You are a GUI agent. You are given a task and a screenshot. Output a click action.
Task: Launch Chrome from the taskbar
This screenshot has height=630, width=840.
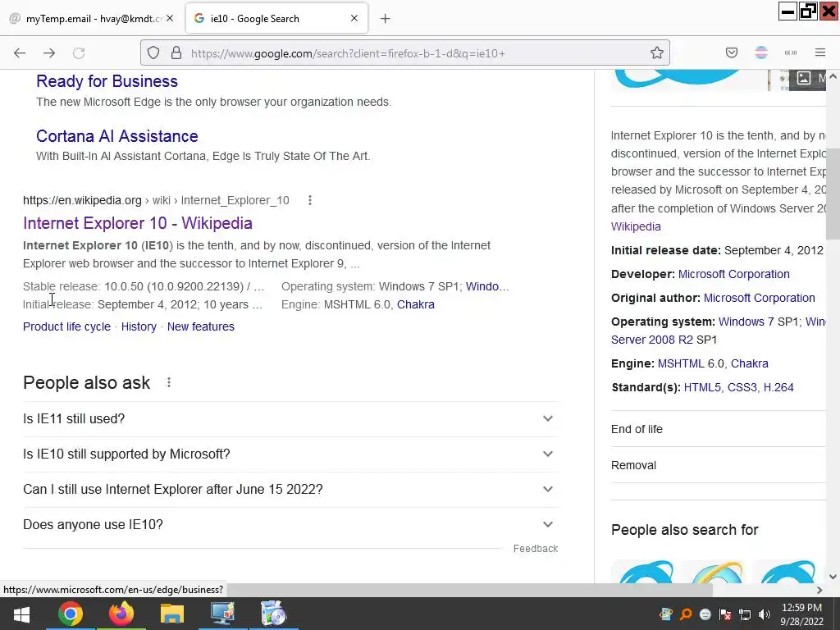coord(71,614)
